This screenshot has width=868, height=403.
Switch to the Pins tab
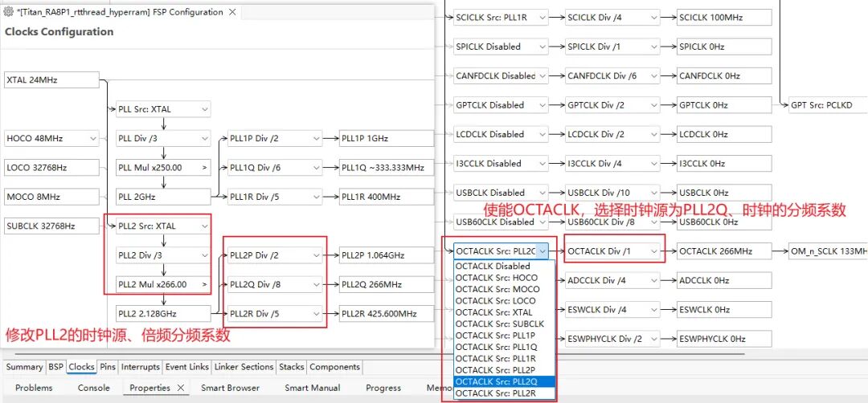(108, 367)
